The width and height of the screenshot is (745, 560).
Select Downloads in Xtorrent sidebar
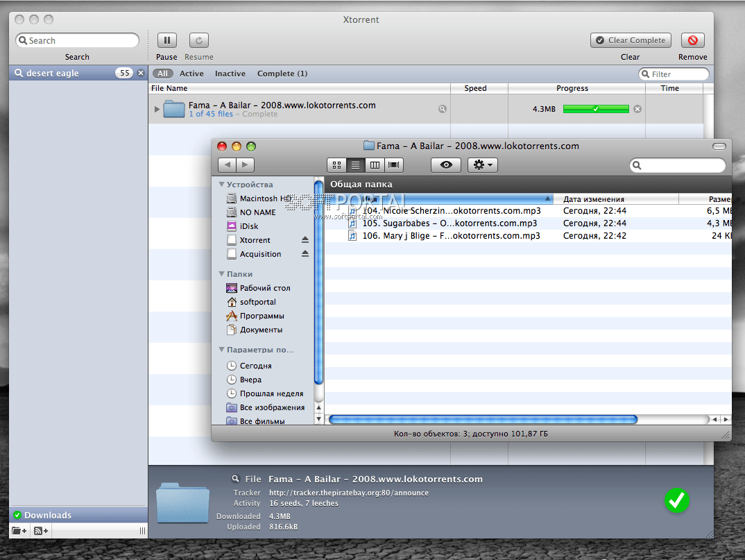[x=78, y=515]
